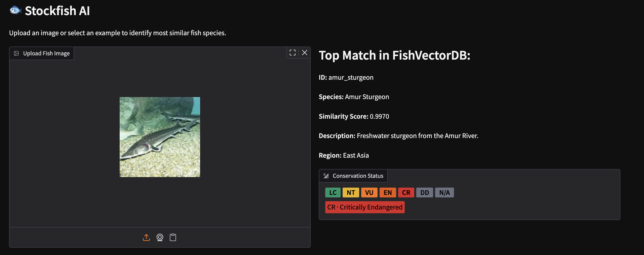This screenshot has height=255, width=644.
Task: Click the green LC status badge
Action: pyautogui.click(x=333, y=193)
